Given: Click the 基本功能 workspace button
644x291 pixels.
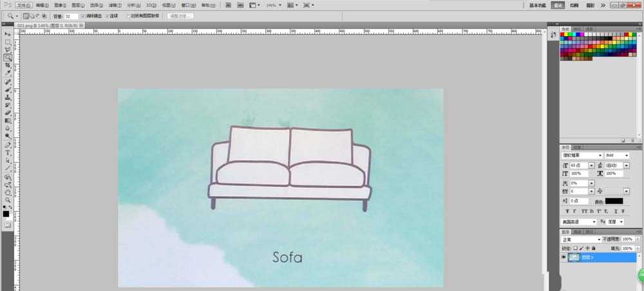Looking at the screenshot, I should [538, 5].
